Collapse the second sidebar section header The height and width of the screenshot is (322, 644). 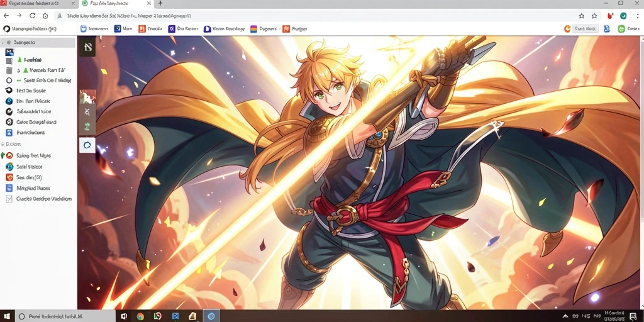coord(11,144)
